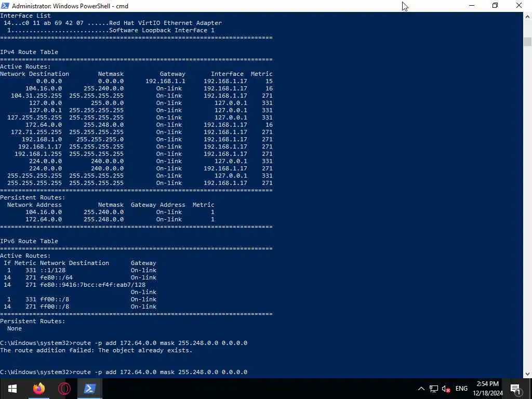Click active route destination 104.31.255.255
Viewport: 532px width, 399px height.
(x=36, y=96)
